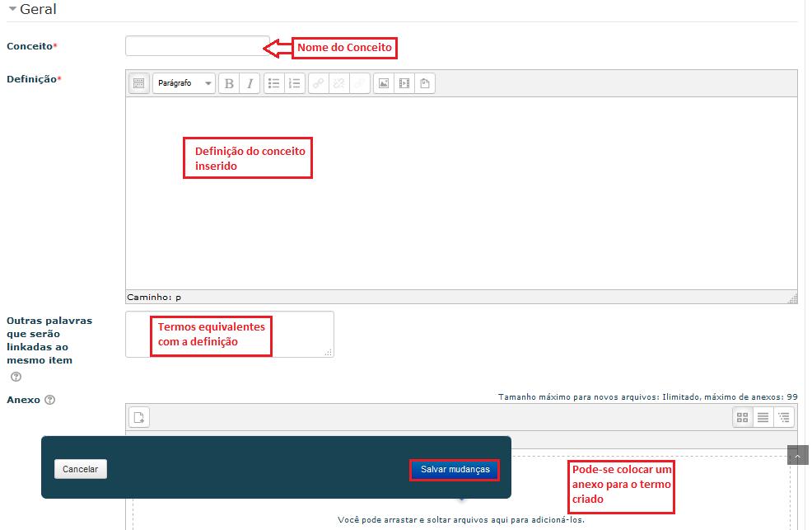Toggle italic formatting in Definição editor
The image size is (812, 530).
click(250, 83)
